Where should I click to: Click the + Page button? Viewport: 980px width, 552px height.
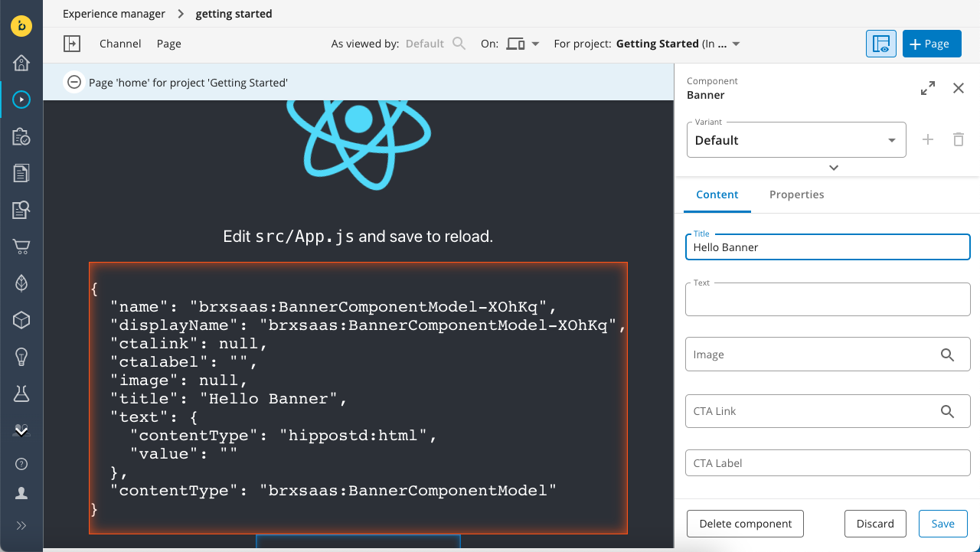pos(932,44)
